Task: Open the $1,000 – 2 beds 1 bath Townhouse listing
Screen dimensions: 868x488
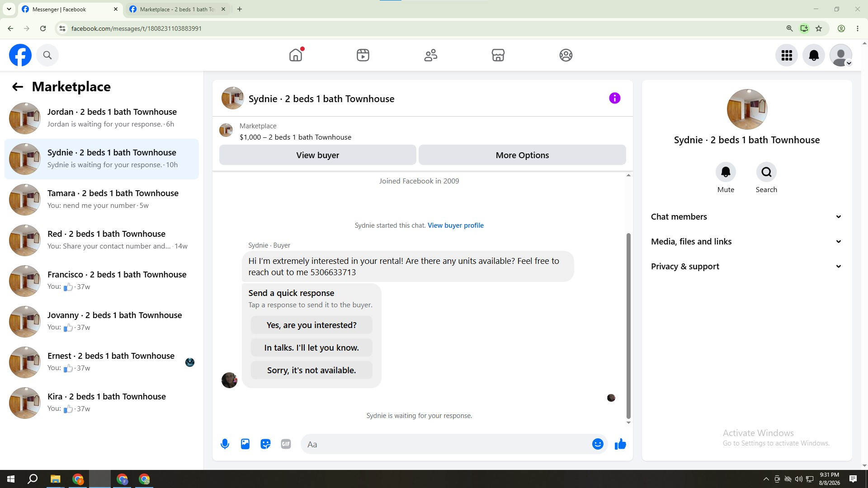Action: 296,137
